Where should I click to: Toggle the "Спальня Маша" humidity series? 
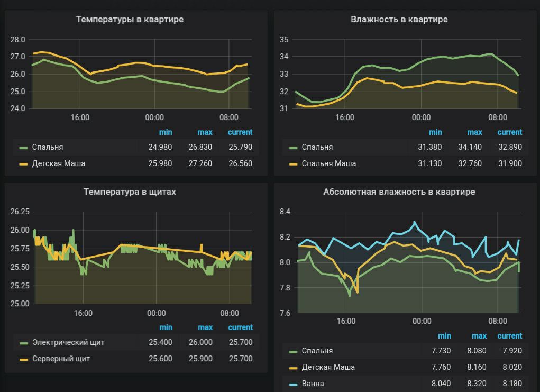click(x=328, y=163)
